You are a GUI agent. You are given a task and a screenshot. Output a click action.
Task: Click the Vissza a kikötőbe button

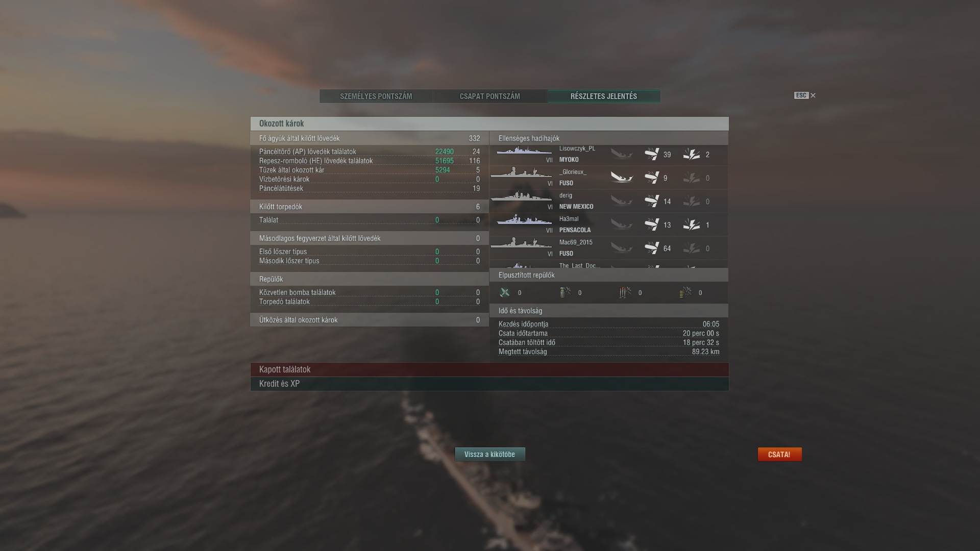click(490, 454)
